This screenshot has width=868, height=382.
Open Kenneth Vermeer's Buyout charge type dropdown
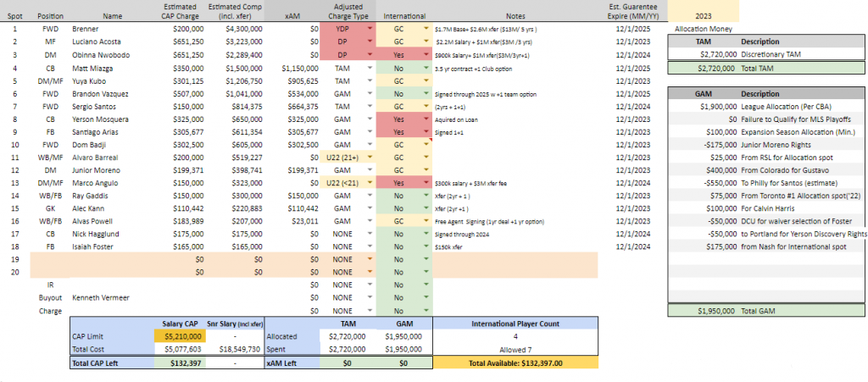coord(370,299)
